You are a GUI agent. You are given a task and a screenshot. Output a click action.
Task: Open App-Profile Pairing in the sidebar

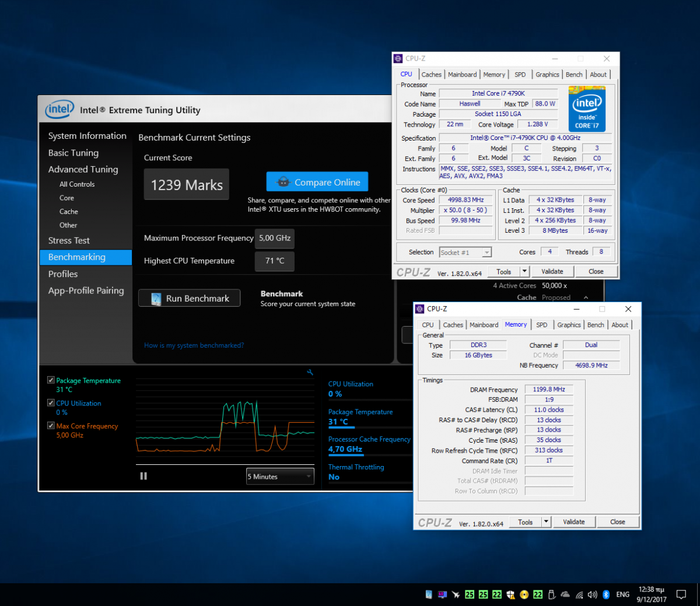coord(86,290)
